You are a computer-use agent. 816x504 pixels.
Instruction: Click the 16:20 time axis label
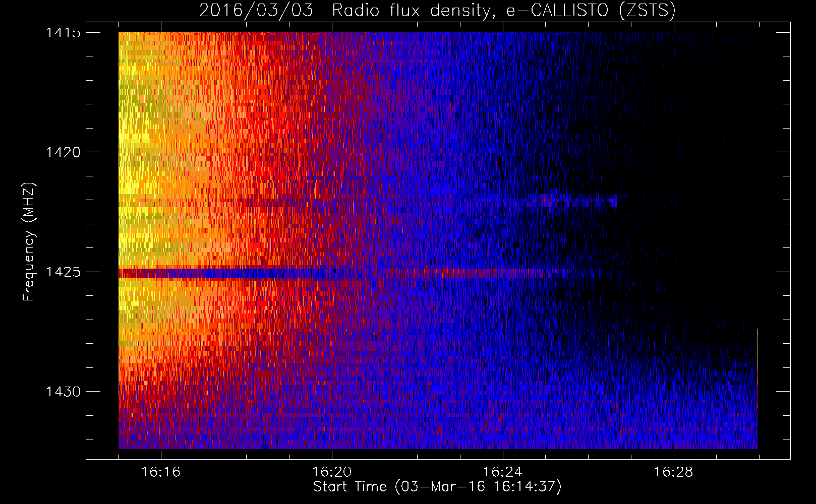332,472
